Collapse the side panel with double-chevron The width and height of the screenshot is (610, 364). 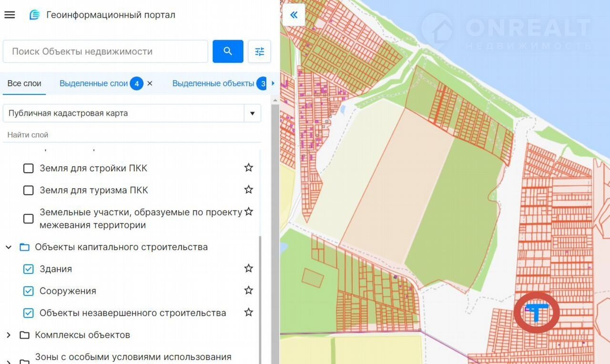[x=294, y=15]
